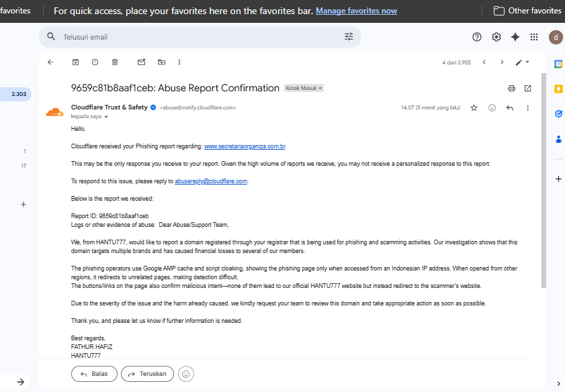Image resolution: width=565 pixels, height=392 pixels.
Task: Open Google Calendar in side panel
Action: pyautogui.click(x=558, y=64)
